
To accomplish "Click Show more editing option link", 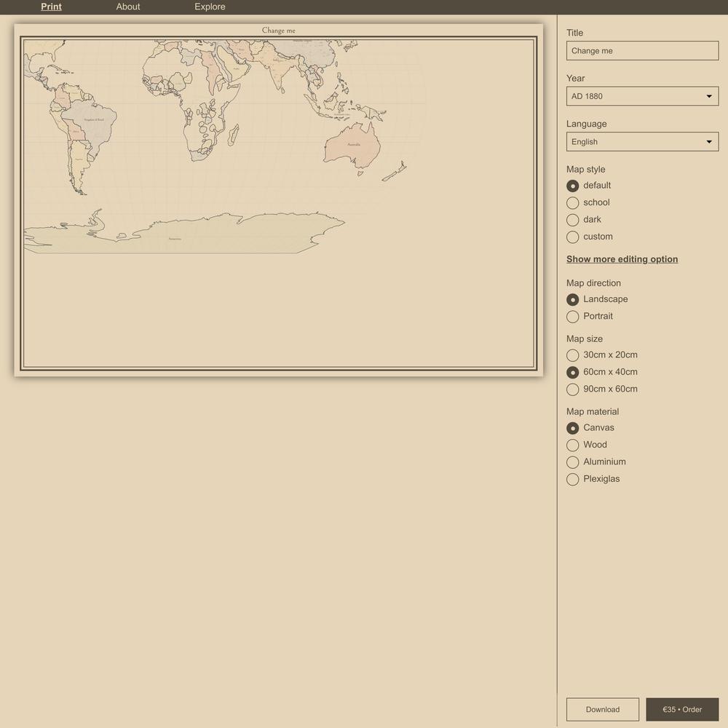I will (x=622, y=259).
